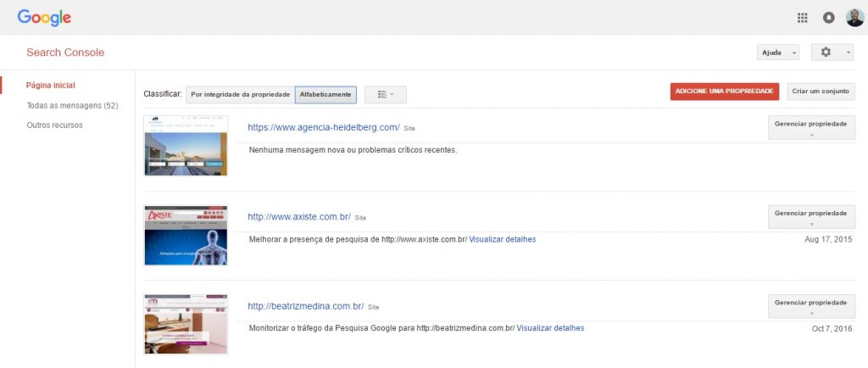Click the Oct 7, 2016 date
This screenshot has width=868, height=368.
coord(832,328)
